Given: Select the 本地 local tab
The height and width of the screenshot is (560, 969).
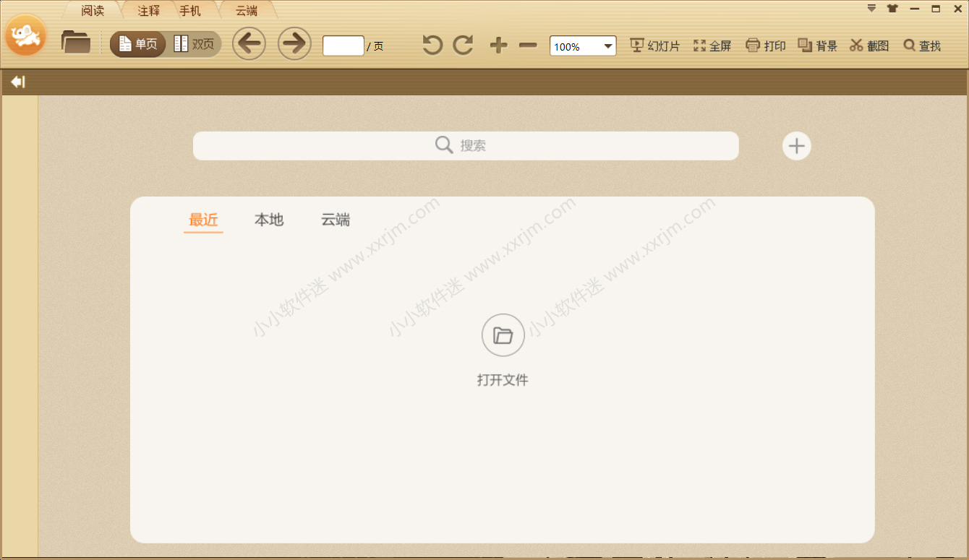Looking at the screenshot, I should [x=269, y=220].
